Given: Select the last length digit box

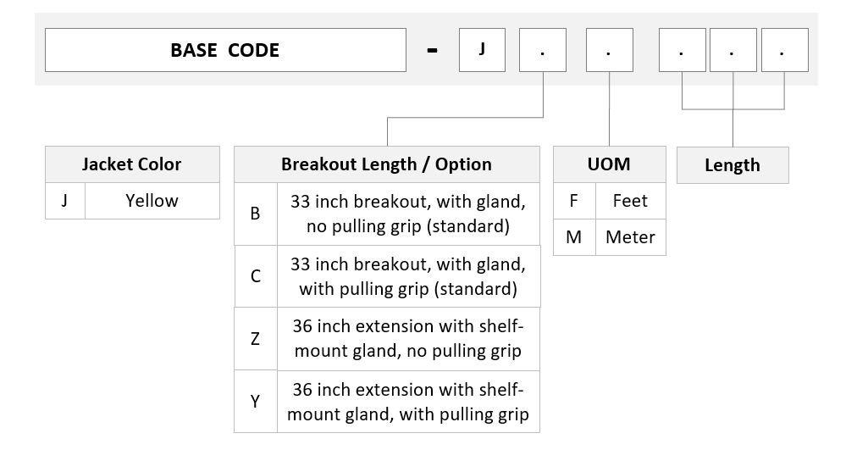Looking at the screenshot, I should click(785, 50).
